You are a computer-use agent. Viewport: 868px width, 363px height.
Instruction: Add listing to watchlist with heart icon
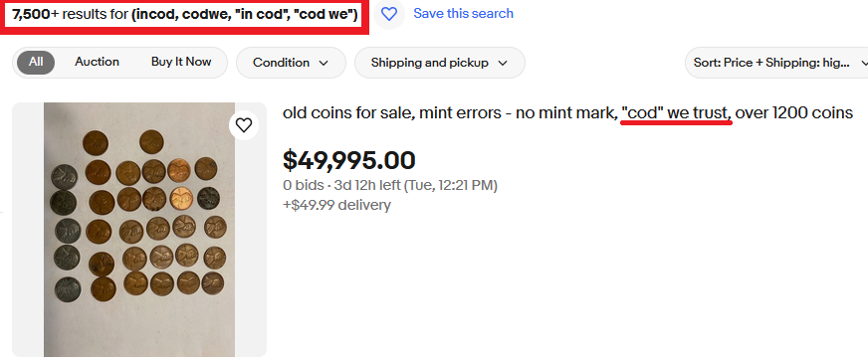tap(244, 125)
